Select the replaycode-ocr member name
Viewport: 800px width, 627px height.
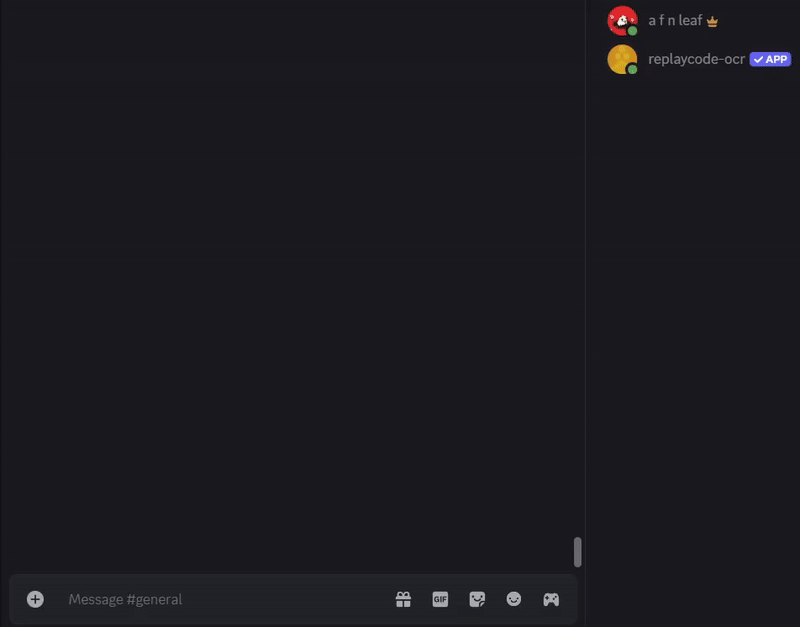(696, 59)
